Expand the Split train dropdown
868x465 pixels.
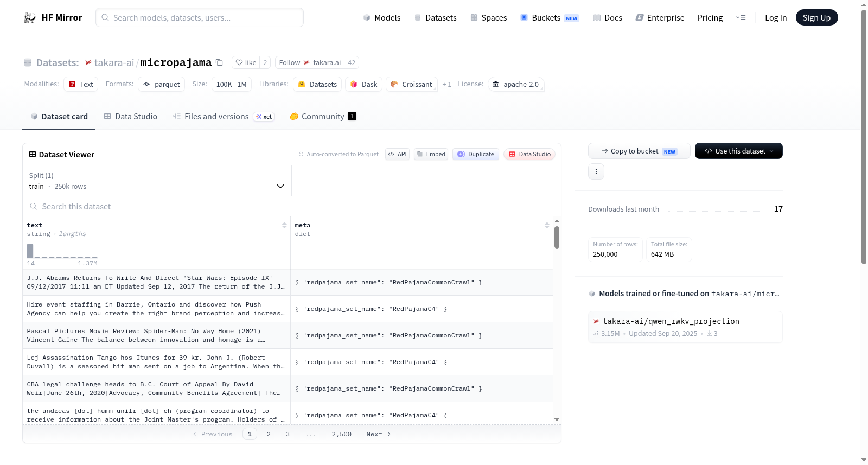pos(157,181)
